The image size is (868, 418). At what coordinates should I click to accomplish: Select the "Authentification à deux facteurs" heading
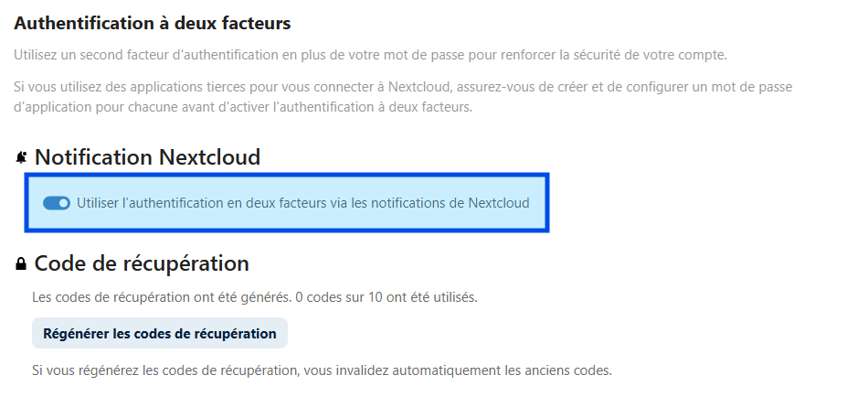click(153, 23)
